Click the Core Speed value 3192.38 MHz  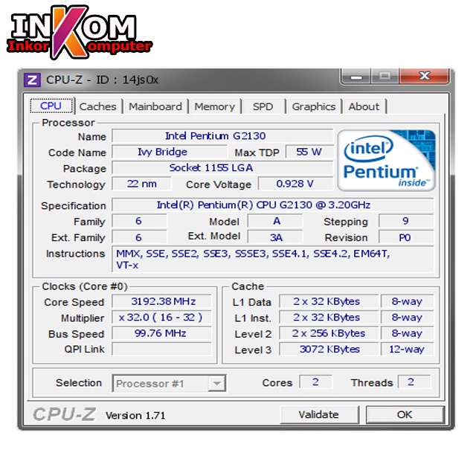(x=161, y=301)
